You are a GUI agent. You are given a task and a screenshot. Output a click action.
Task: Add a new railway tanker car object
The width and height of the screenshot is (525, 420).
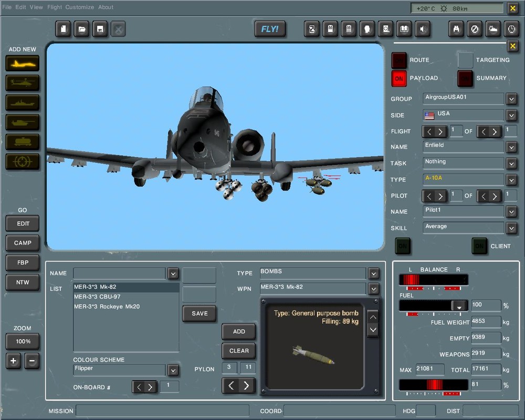pyautogui.click(x=23, y=142)
